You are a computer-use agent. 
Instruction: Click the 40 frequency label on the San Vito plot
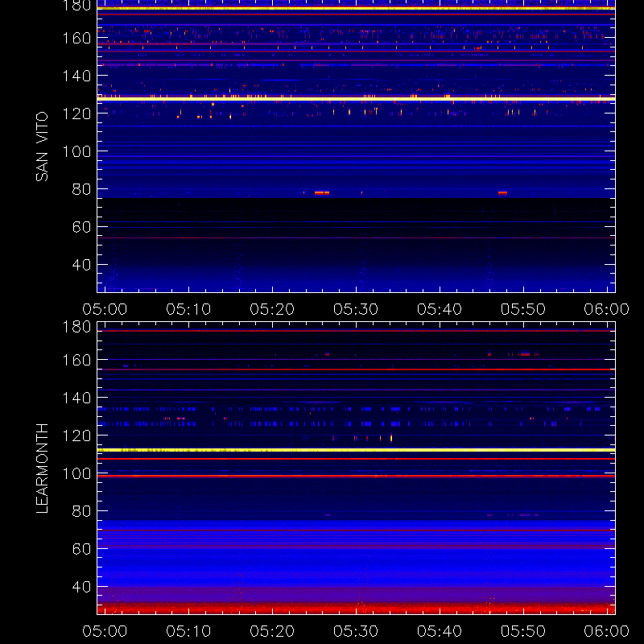[81, 265]
